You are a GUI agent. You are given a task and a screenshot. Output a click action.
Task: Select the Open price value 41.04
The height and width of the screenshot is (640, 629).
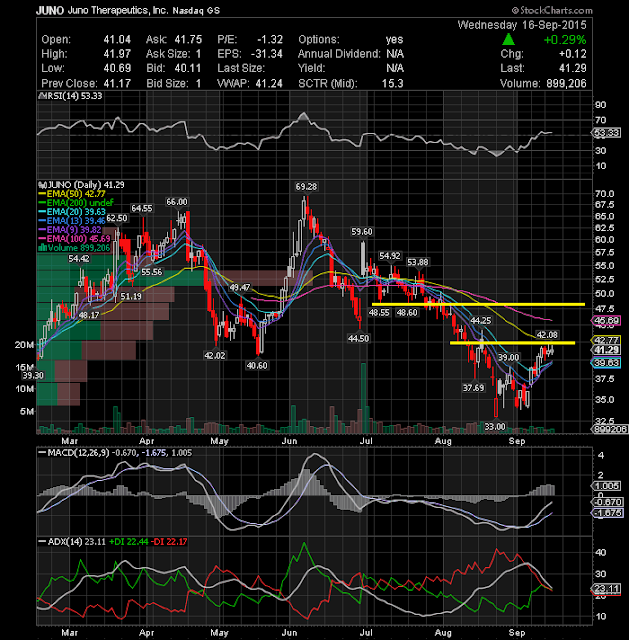117,40
